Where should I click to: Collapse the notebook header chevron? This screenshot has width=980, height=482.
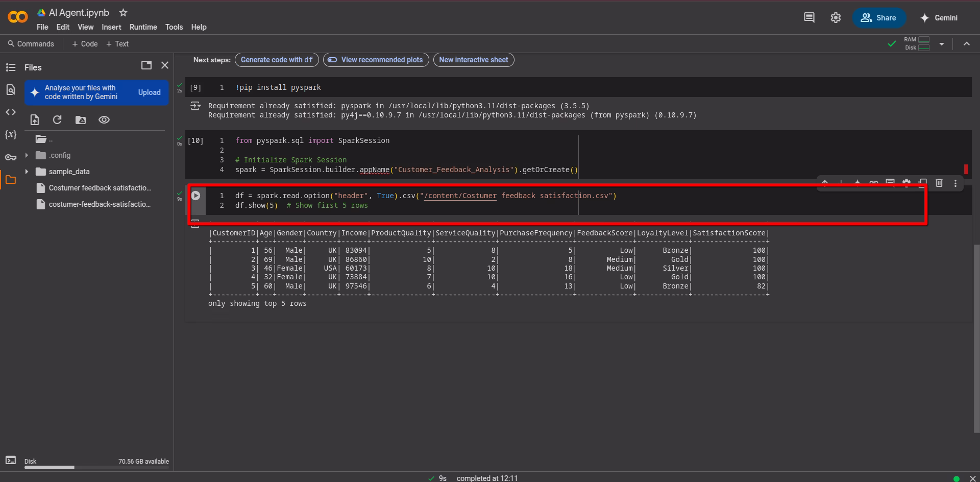click(x=967, y=44)
